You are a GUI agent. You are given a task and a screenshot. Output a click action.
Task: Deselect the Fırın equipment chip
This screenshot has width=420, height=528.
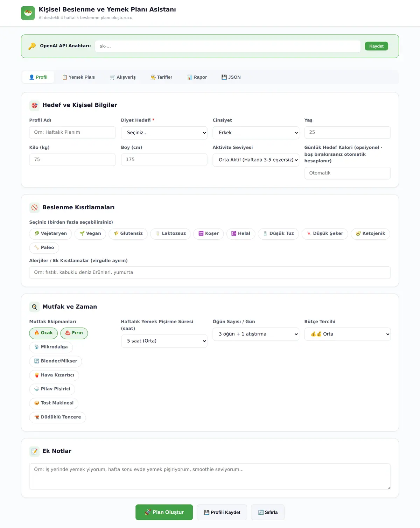[74, 333]
